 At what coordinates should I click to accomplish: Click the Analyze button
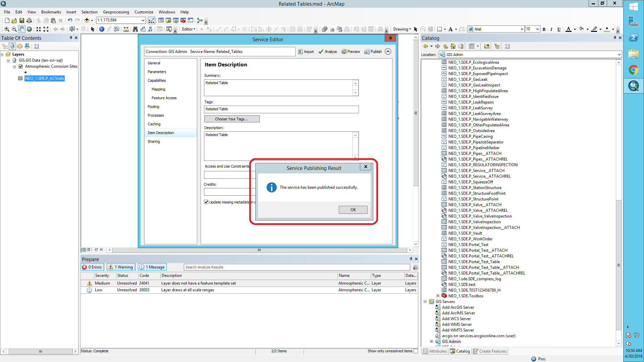(x=328, y=52)
